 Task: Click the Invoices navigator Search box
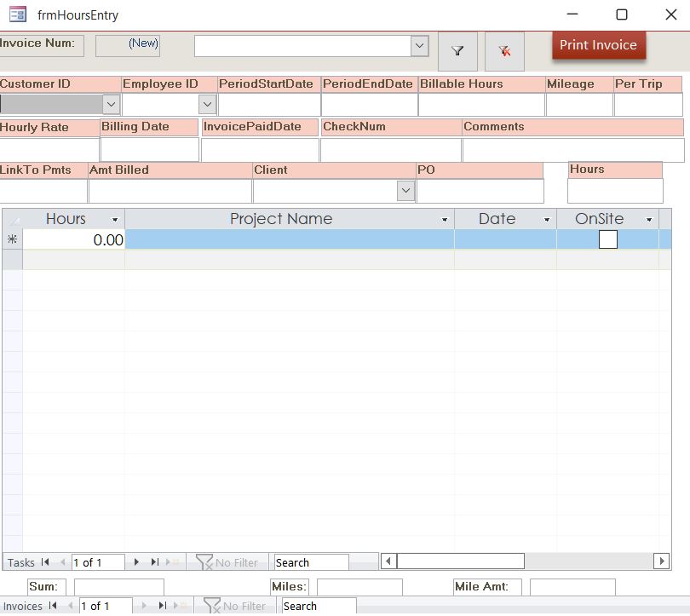[319, 606]
